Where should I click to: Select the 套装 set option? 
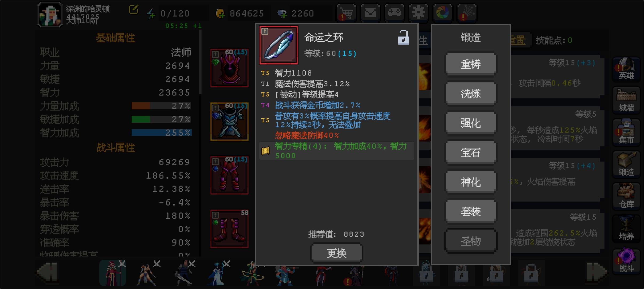tap(470, 212)
